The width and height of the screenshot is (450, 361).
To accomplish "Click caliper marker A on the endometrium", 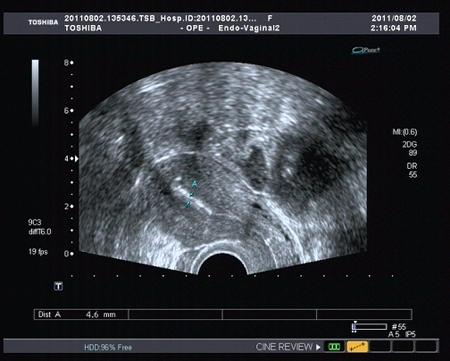I will pos(194,184).
